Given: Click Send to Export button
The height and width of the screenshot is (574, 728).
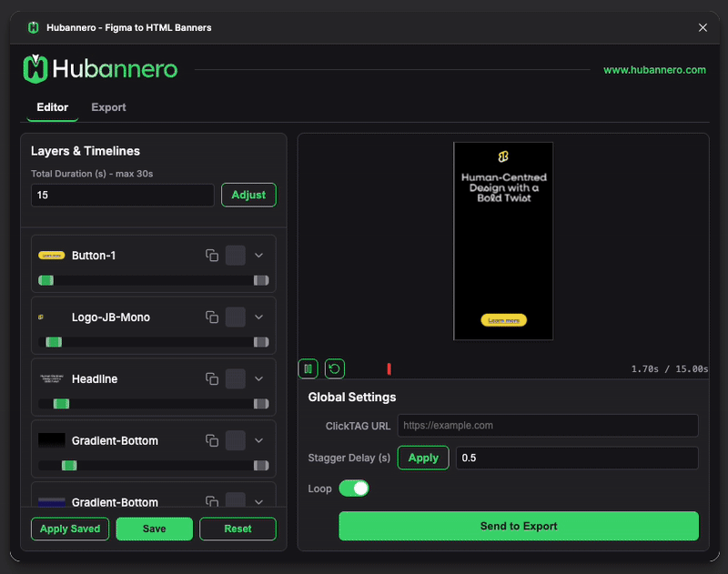Looking at the screenshot, I should 519,526.
